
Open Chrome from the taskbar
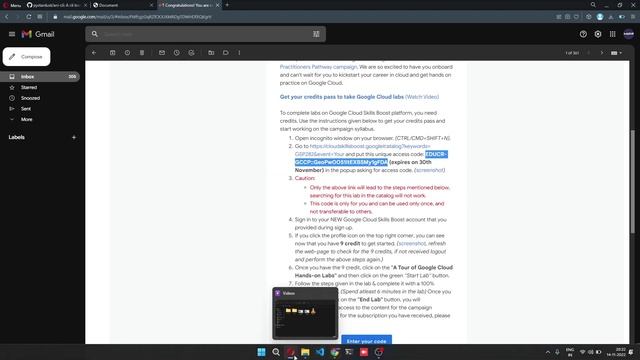[335, 352]
